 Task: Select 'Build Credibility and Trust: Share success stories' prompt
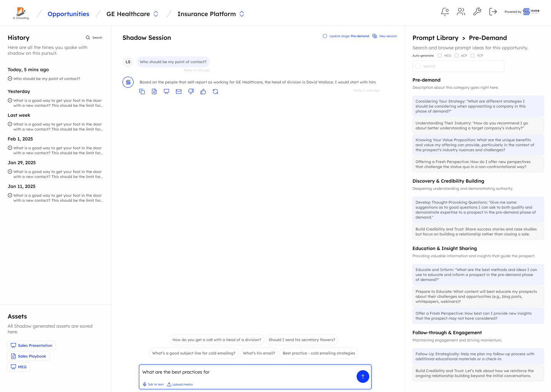pyautogui.click(x=478, y=232)
